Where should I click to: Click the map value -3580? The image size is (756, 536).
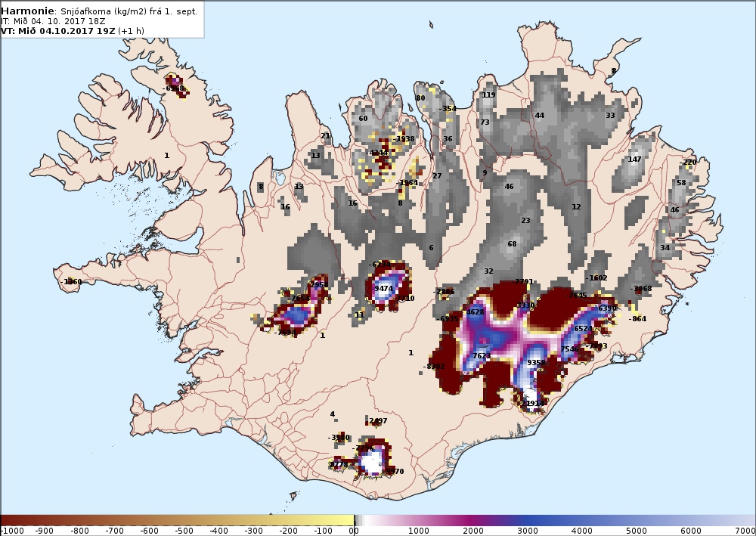click(x=339, y=438)
